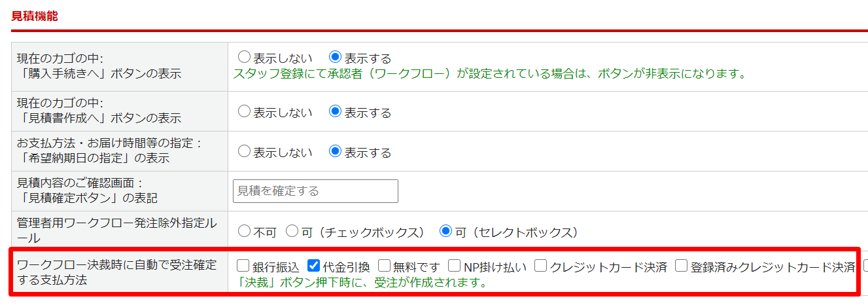The width and height of the screenshot is (868, 307).
Task: Click the green workflow approver note text
Action: (489, 73)
